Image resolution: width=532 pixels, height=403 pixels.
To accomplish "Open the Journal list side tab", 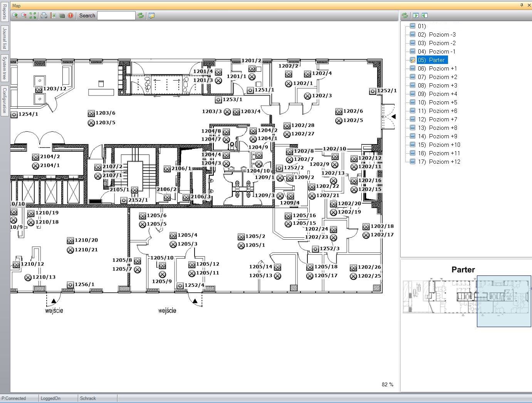I will click(x=5, y=39).
